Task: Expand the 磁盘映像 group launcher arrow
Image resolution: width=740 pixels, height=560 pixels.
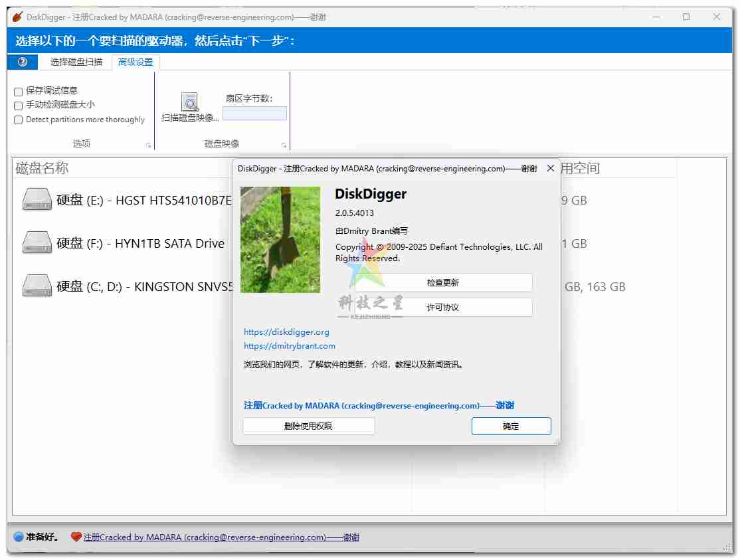Action: 284,145
